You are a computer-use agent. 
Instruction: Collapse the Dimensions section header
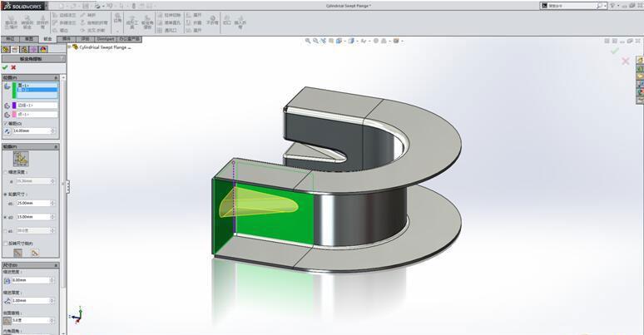31,265
